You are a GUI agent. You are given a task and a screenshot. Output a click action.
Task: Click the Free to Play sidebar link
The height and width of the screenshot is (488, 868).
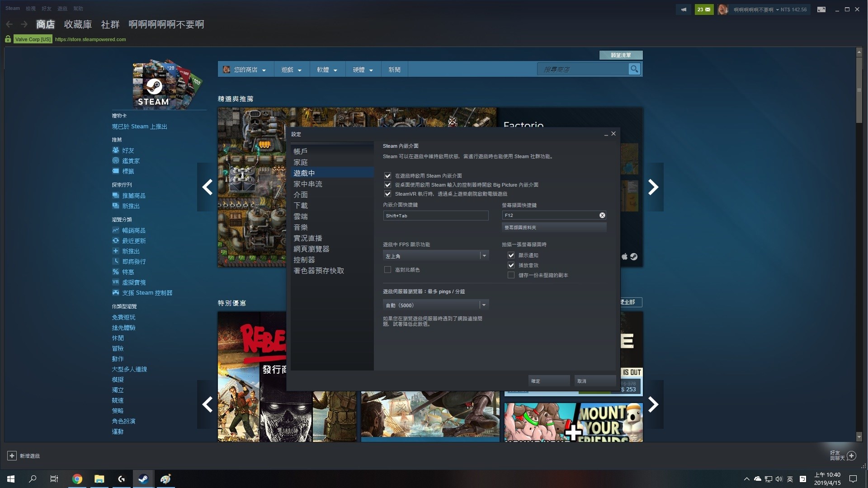(x=123, y=317)
